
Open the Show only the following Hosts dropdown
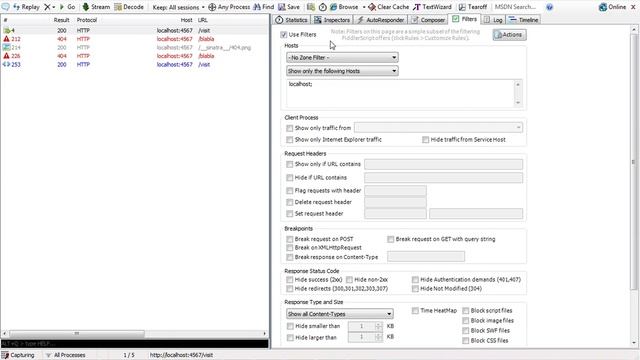tap(342, 71)
